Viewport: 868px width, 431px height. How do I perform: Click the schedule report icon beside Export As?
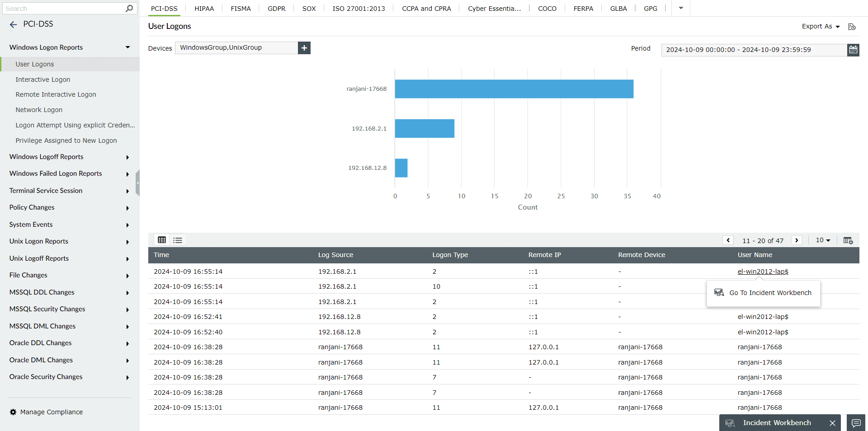[852, 27]
